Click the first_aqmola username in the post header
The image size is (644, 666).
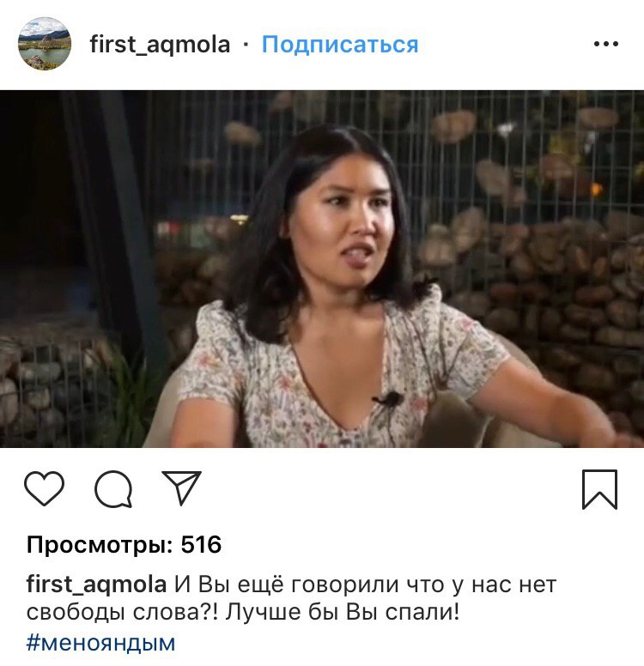point(160,45)
